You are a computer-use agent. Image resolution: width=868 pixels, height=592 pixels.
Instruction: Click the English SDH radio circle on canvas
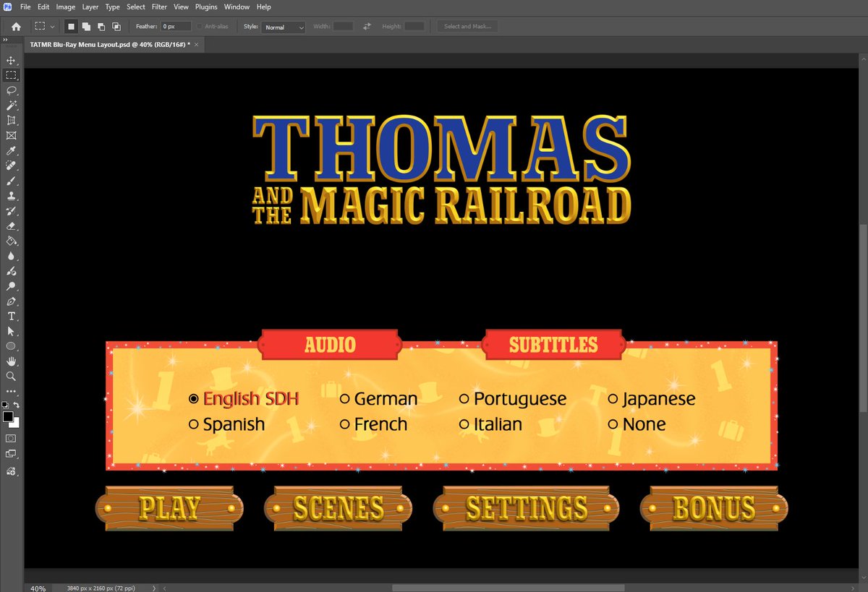pyautogui.click(x=193, y=398)
